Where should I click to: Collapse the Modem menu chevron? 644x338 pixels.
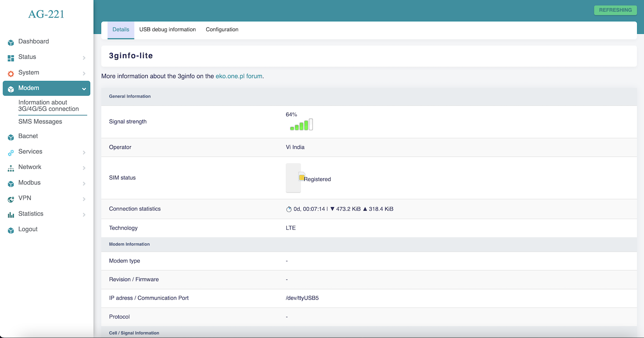(84, 89)
